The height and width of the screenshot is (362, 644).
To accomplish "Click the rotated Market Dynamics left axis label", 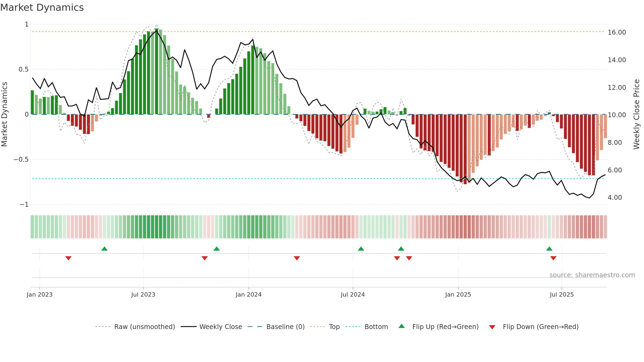I will (x=4, y=114).
